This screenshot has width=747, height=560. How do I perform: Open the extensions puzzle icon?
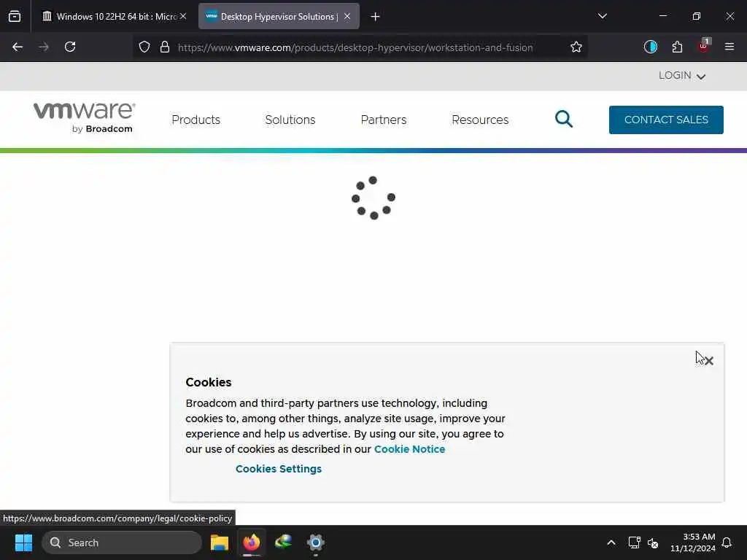677,47
